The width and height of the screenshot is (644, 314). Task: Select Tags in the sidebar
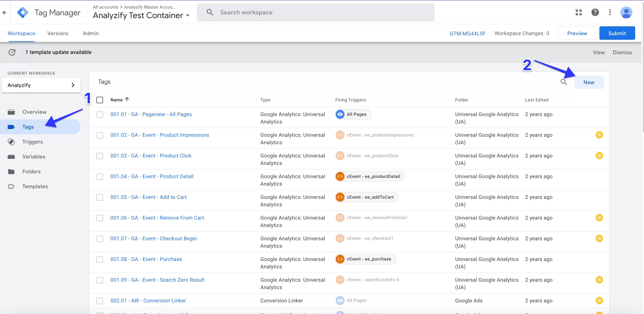tap(40, 127)
